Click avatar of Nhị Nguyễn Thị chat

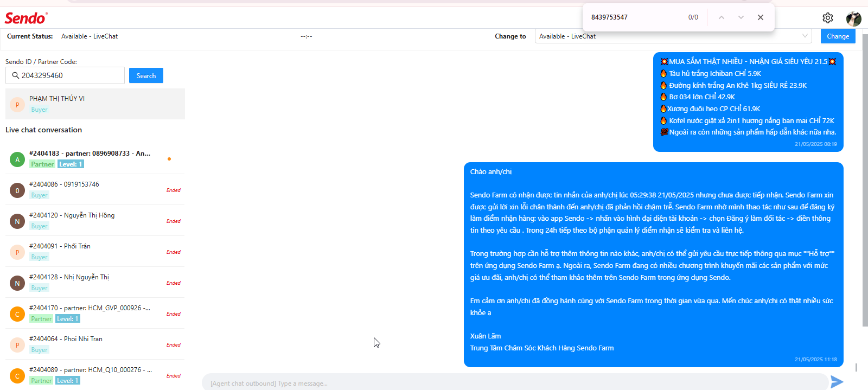coord(17,283)
